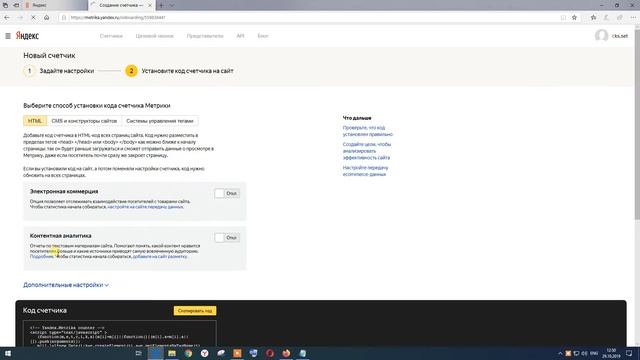The image size is (640, 360).
Task: Click the browser address bar URL
Action: (x=118, y=18)
